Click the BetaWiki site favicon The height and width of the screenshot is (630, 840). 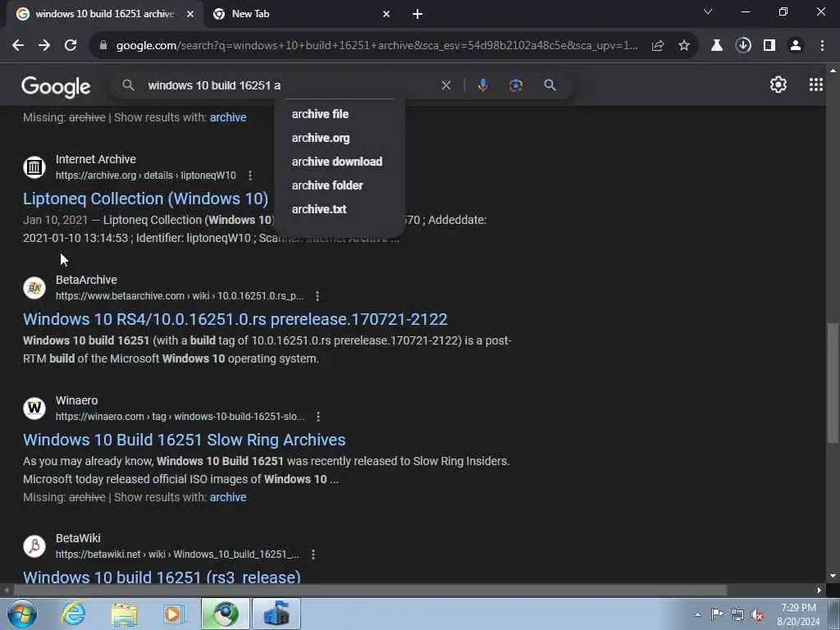34,546
